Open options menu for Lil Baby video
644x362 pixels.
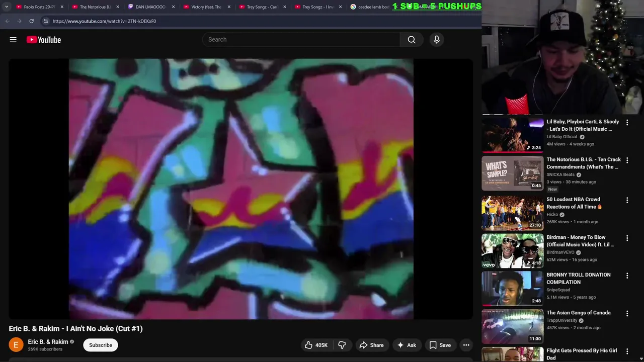[627, 122]
